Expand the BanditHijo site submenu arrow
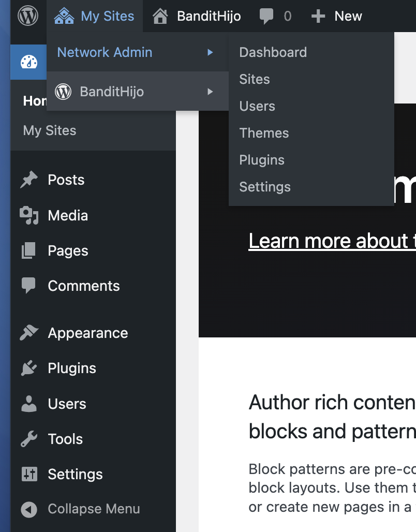Screen dimensions: 416x532 210,92
